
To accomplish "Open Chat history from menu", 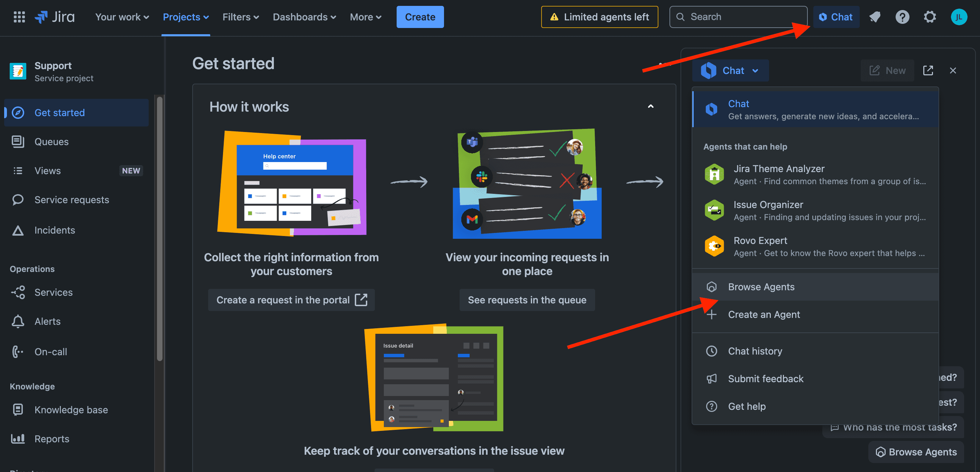I will coord(815,351).
